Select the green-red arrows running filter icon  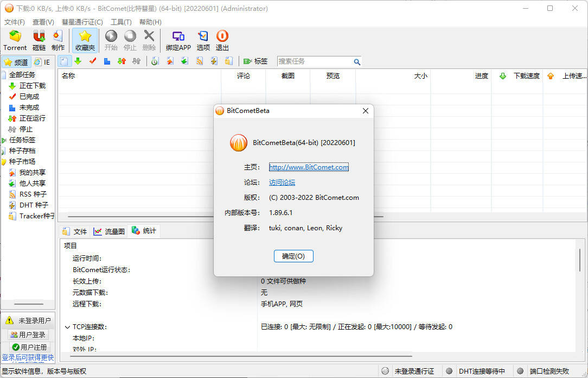pyautogui.click(x=122, y=61)
